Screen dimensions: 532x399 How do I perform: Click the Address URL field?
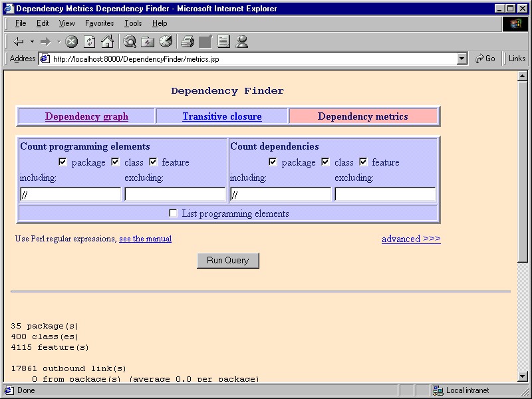[253, 59]
